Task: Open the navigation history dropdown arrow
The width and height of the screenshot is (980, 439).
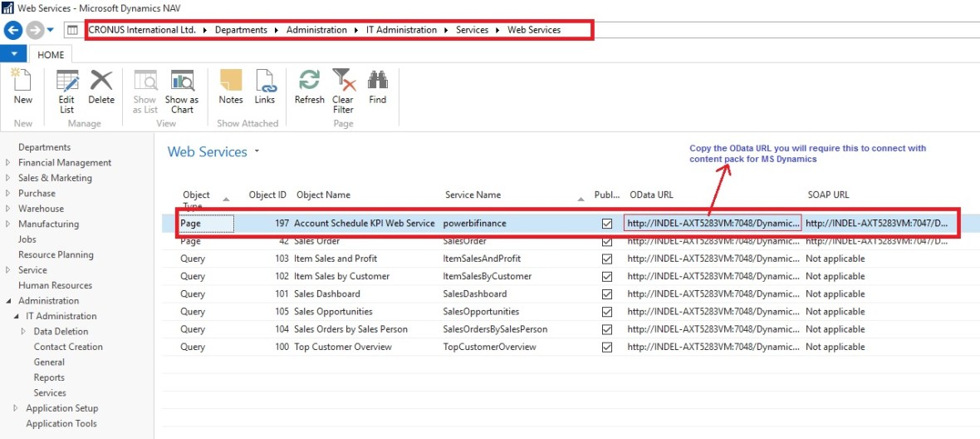Action: (51, 29)
